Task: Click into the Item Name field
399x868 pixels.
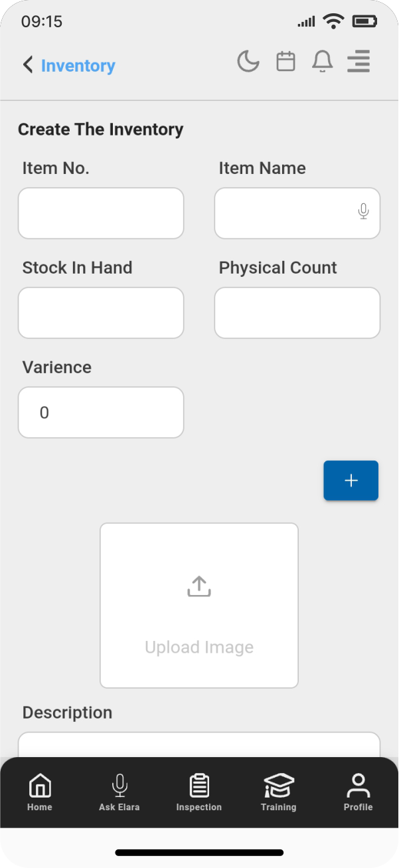Action: [x=285, y=213]
